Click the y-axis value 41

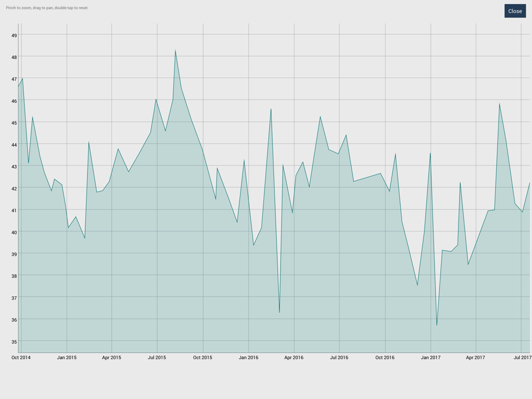click(14, 210)
